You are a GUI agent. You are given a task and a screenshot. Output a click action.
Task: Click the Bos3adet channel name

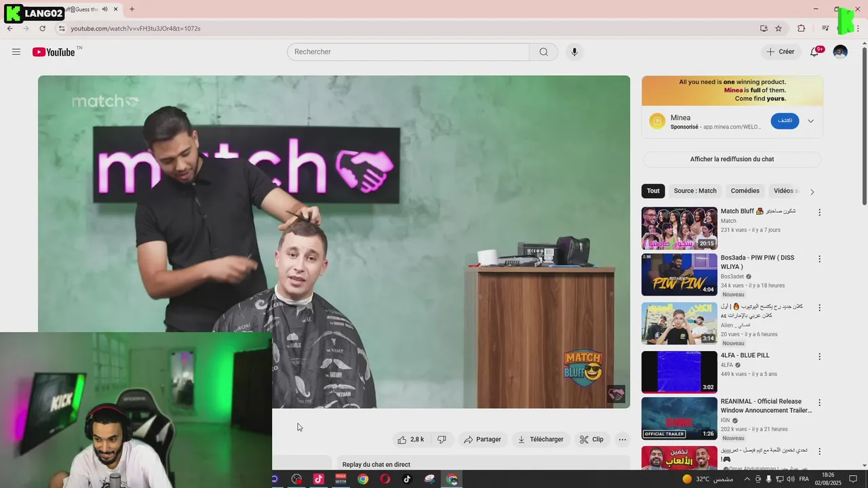point(732,277)
